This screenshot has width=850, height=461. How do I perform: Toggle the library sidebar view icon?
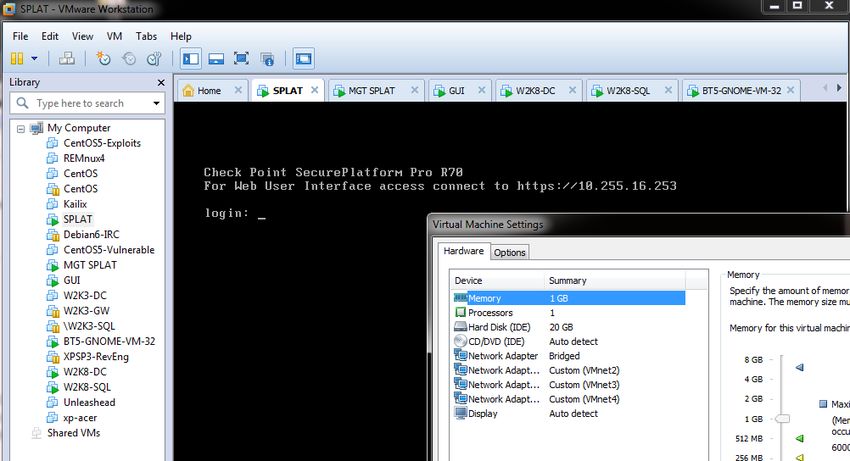[x=190, y=59]
